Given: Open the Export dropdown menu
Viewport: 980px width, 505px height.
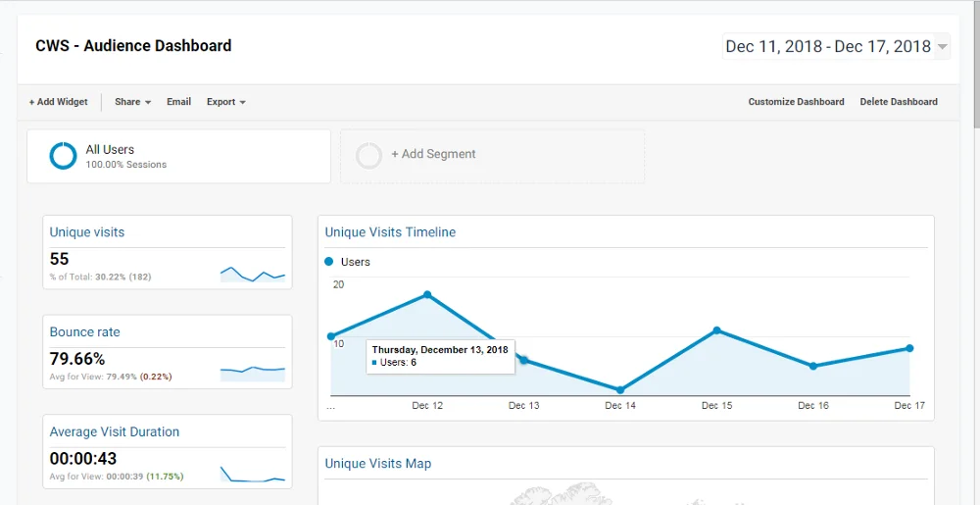Looking at the screenshot, I should click(x=225, y=102).
